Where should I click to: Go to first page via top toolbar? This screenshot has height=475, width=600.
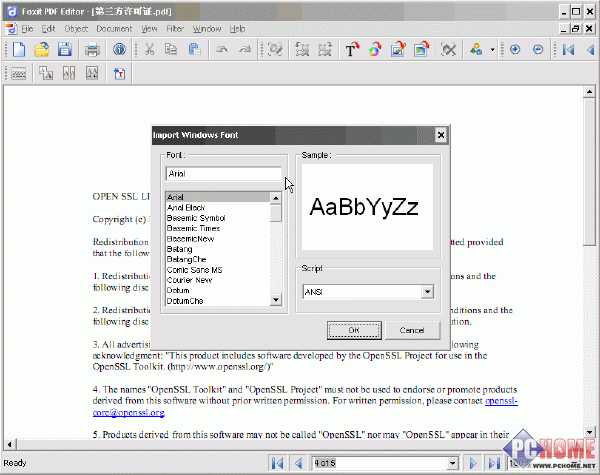pos(569,50)
